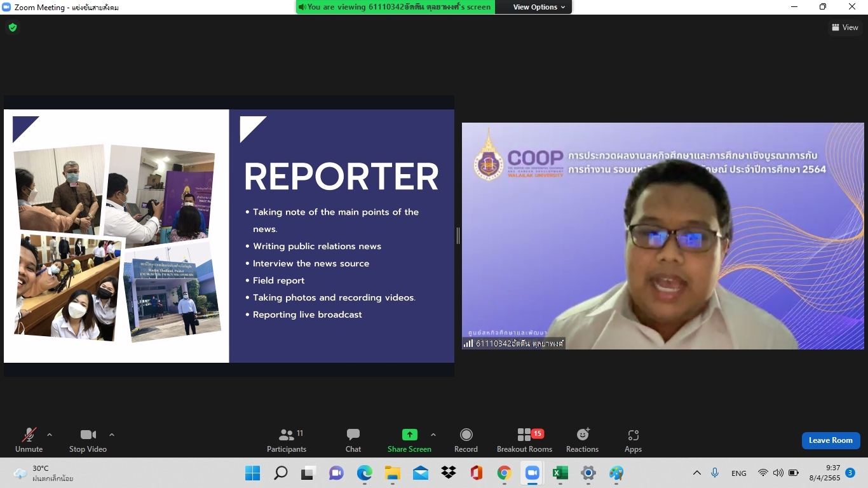
Task: Click the speaker's video thumbnail
Action: point(662,236)
